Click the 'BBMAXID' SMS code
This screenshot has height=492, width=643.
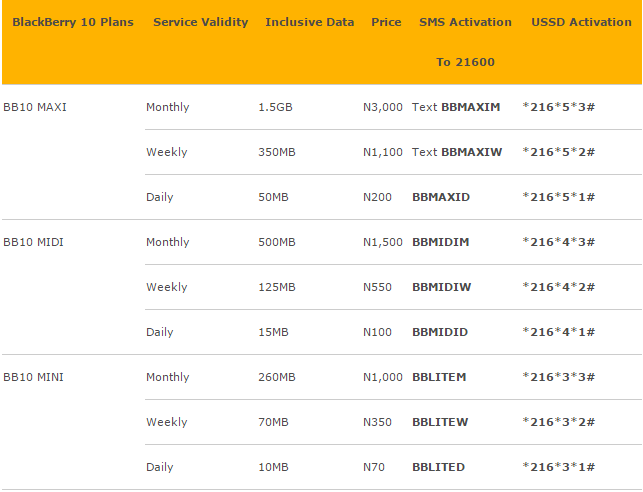point(441,197)
